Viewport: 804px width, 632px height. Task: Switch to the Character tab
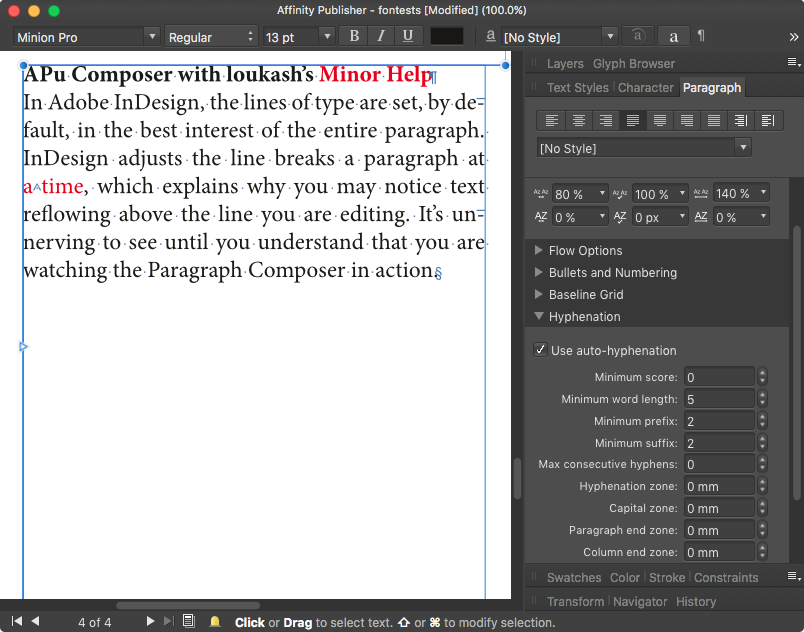[646, 88]
